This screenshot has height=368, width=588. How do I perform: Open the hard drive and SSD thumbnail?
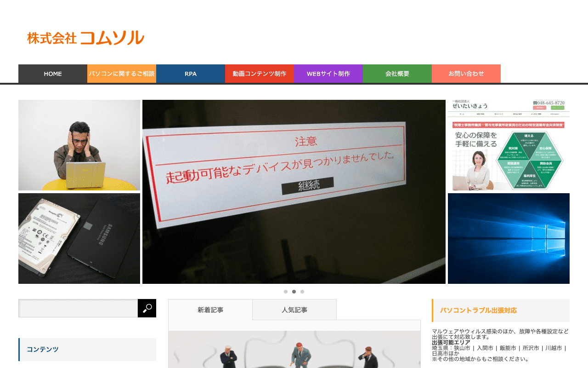[79, 238]
